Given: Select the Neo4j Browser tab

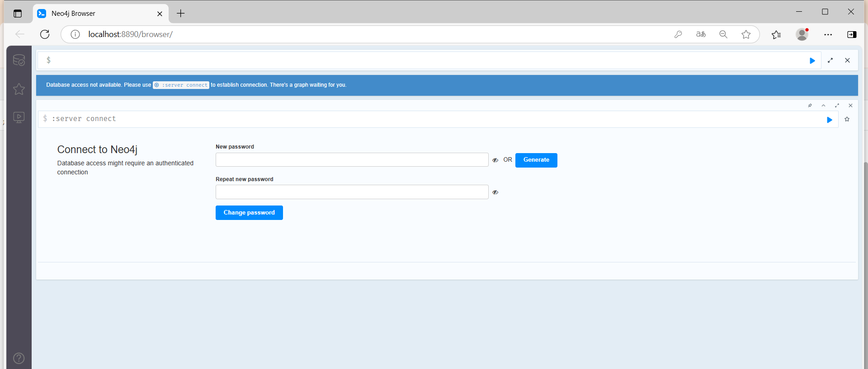Looking at the screenshot, I should click(x=100, y=14).
